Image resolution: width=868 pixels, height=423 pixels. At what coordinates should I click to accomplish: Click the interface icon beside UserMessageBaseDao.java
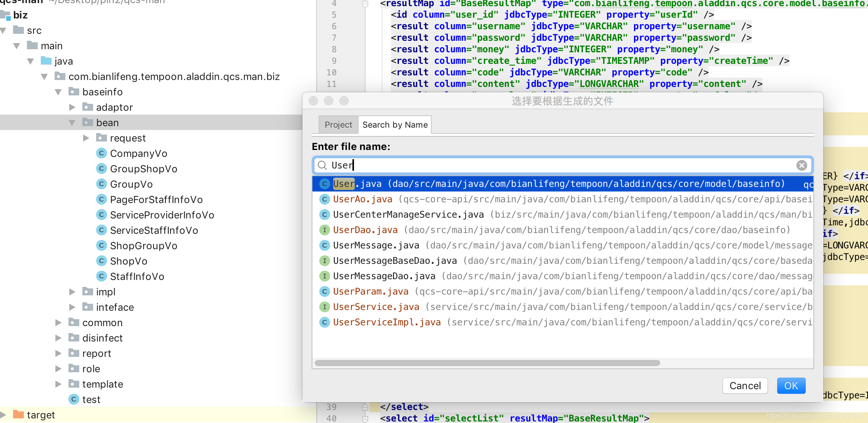324,261
